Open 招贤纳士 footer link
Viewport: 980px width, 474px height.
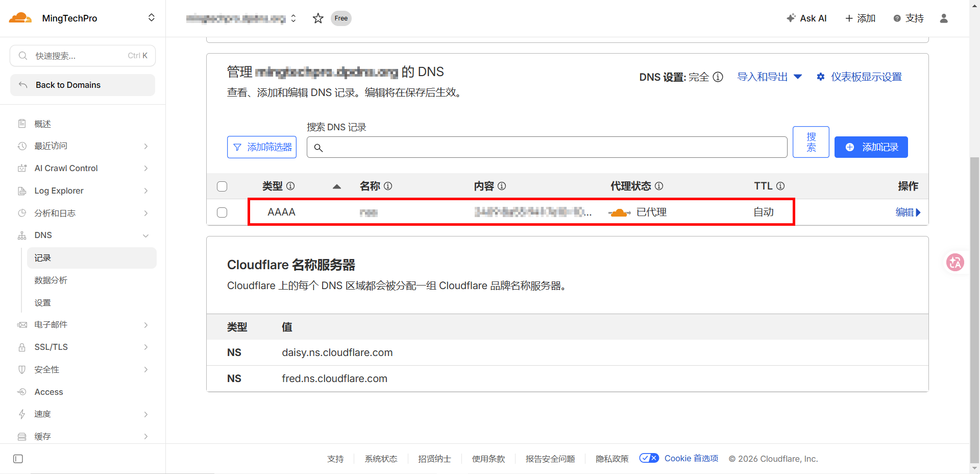(434, 459)
